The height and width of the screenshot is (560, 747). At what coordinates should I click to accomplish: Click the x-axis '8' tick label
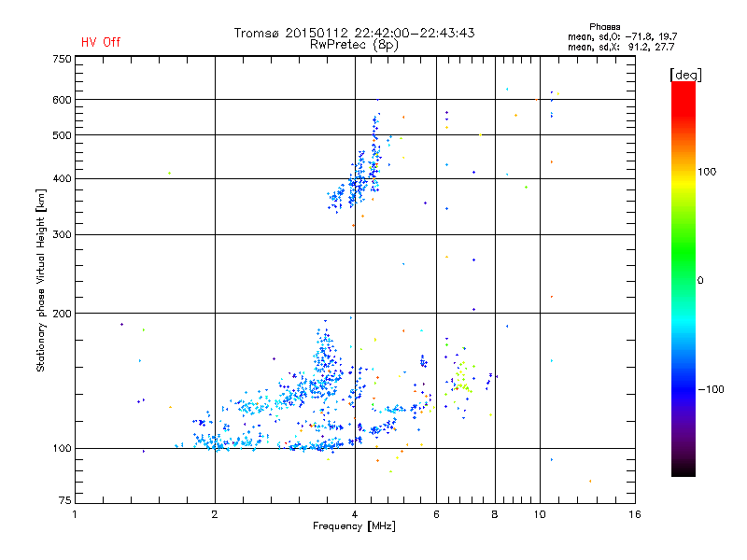(x=495, y=514)
